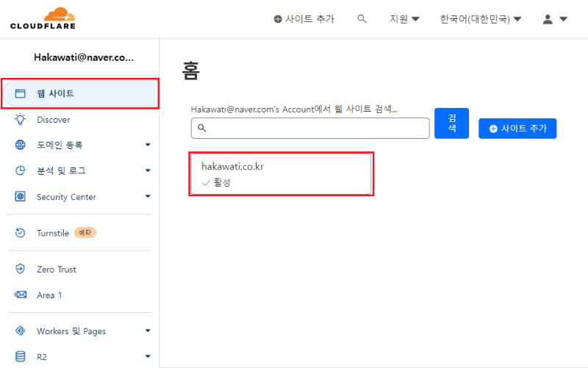
Task: Expand the 분석 및 로그 submenu arrow
Action: pos(148,170)
